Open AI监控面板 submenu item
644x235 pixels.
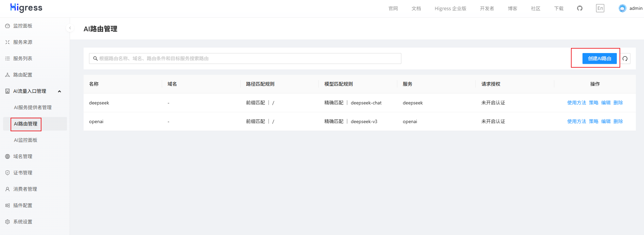pyautogui.click(x=25, y=140)
